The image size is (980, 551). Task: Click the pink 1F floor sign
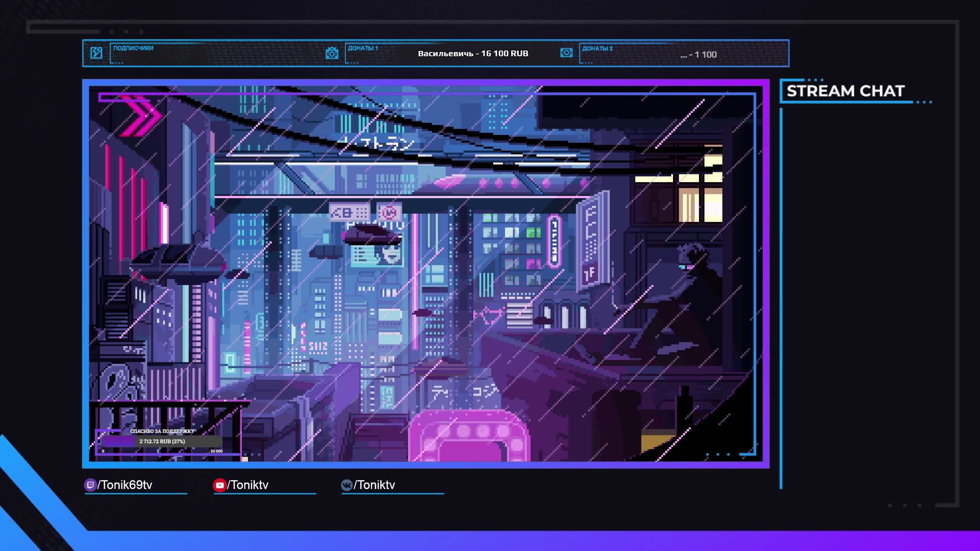(x=590, y=273)
